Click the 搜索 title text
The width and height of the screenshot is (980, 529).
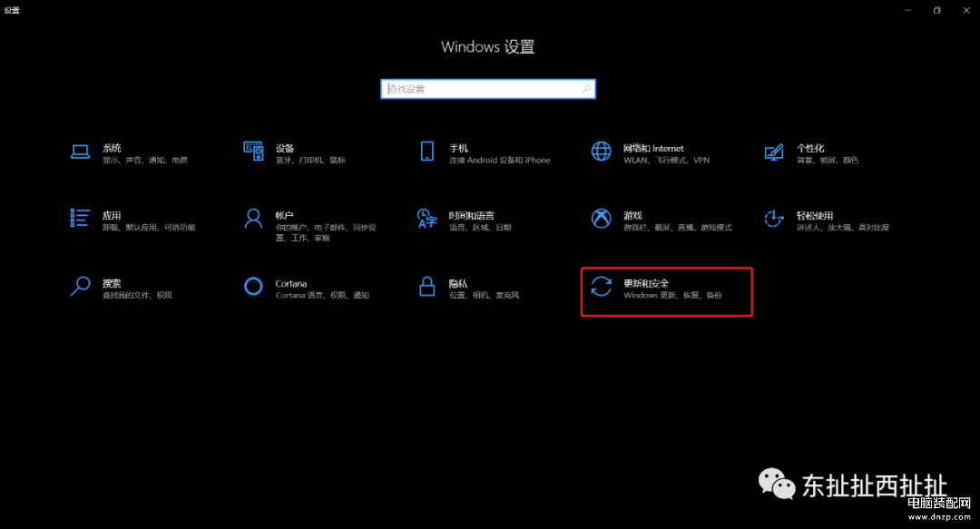tap(112, 283)
